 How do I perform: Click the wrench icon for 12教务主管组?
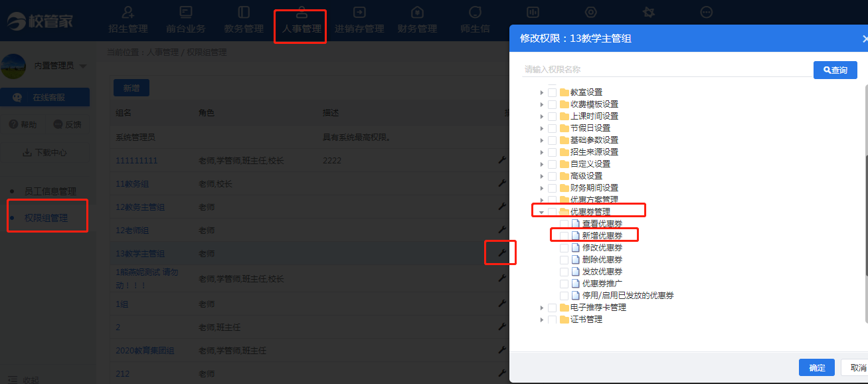pos(502,207)
